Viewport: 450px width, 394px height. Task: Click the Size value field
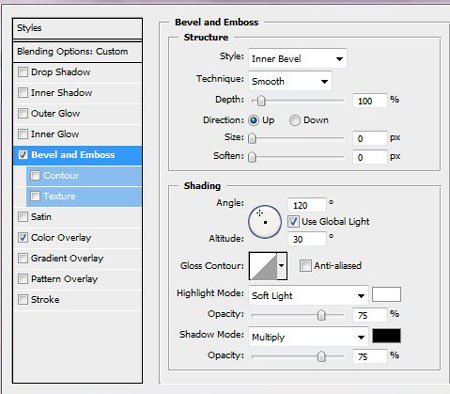370,138
